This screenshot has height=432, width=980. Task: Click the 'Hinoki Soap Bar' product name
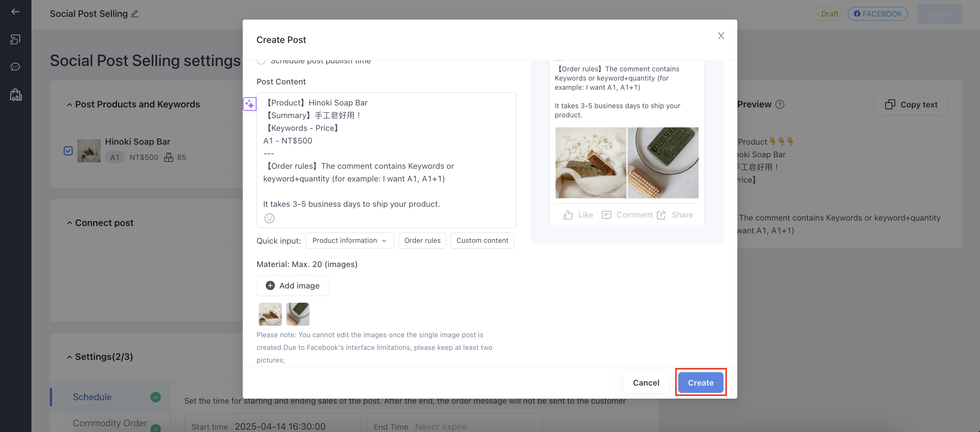[x=138, y=142]
